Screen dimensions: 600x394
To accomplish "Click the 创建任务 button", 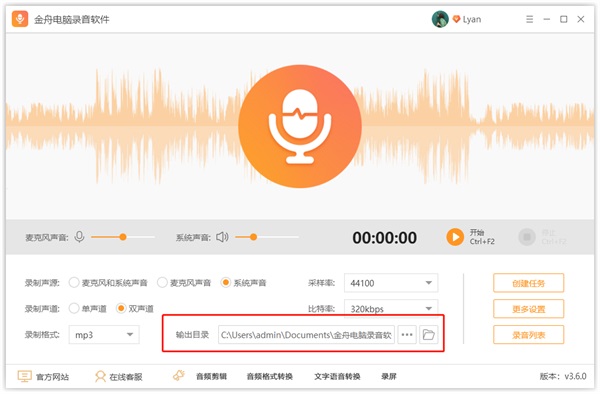I will point(528,283).
